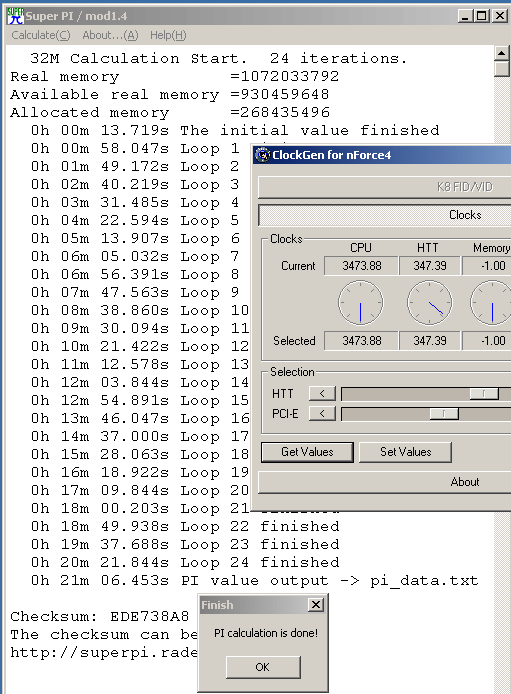Click the ClockGen title bar icon
The image size is (511, 694).
(x=263, y=155)
